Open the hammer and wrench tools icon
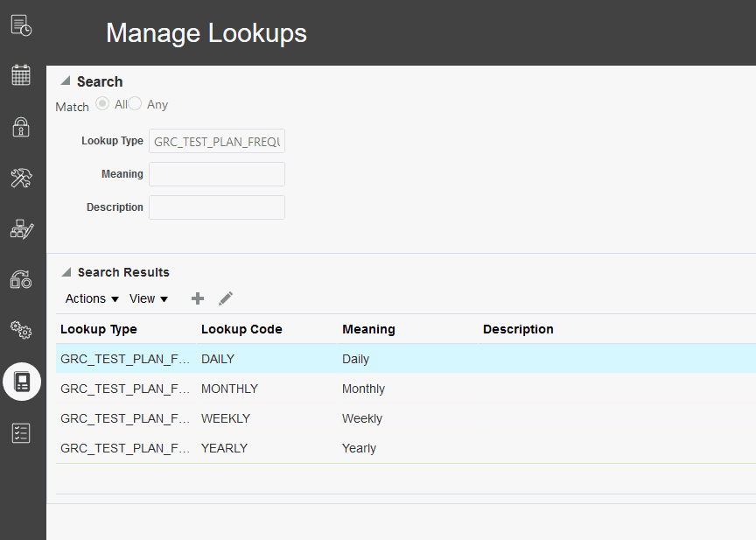756x540 pixels. (x=21, y=179)
